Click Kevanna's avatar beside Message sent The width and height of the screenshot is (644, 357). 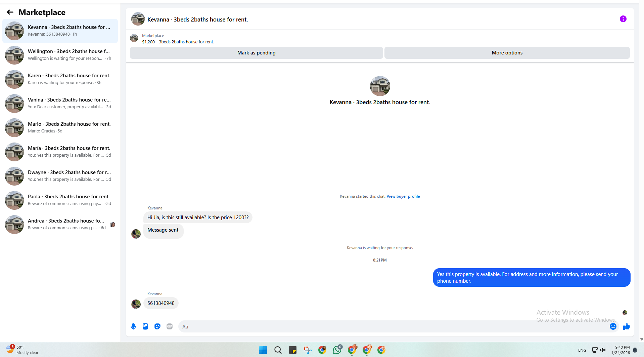pyautogui.click(x=136, y=234)
